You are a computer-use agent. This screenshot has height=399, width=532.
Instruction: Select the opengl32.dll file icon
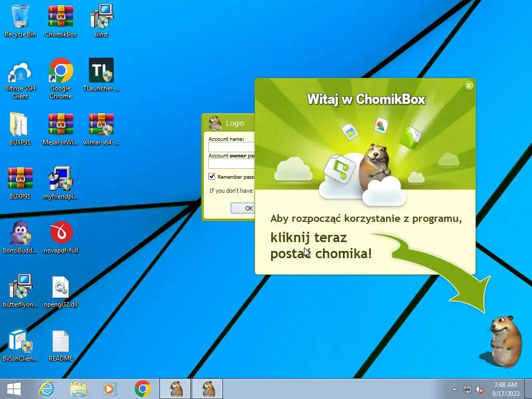point(61,291)
